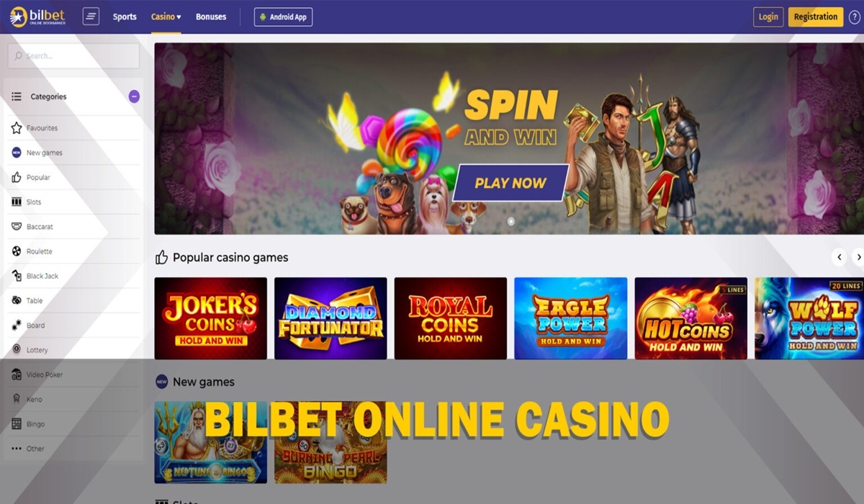Screen dimensions: 864x504
Task: Select the banner carousel dot indicator
Action: tap(511, 222)
